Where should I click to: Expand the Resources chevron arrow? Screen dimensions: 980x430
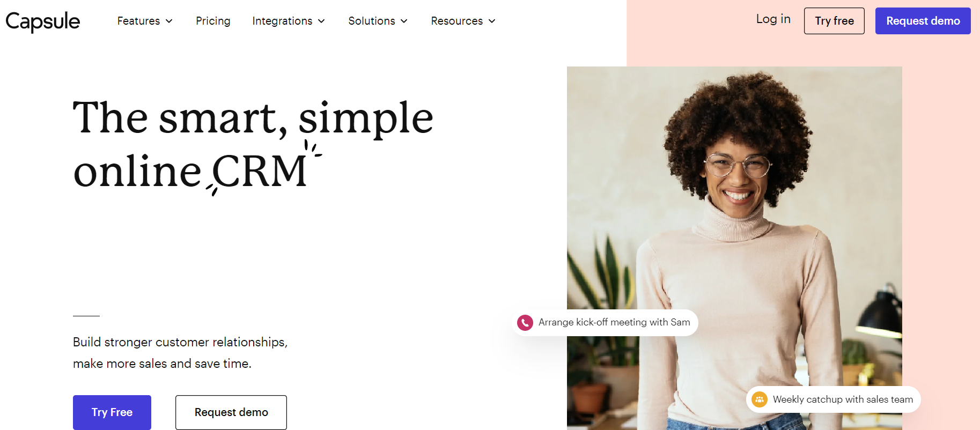(492, 21)
